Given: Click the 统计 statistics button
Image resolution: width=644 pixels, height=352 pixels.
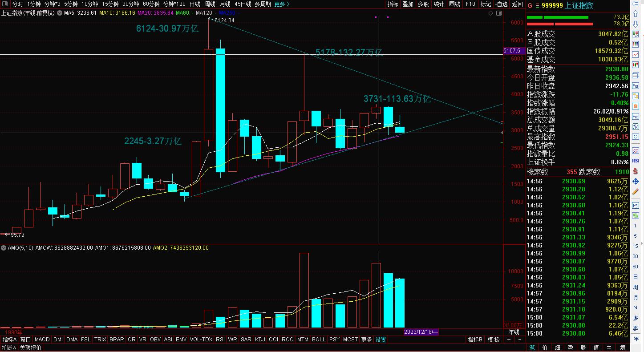Looking at the screenshot, I should (x=439, y=4).
